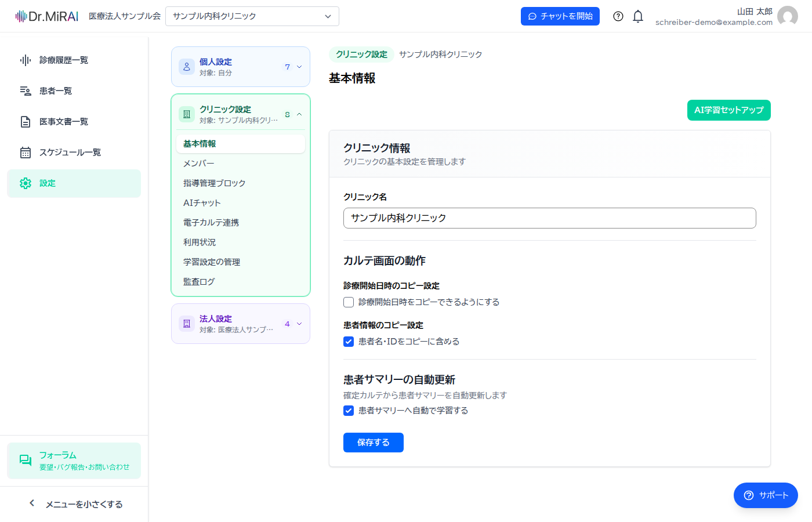Click AI学習セットアップ button
This screenshot has height=522, width=812.
[x=729, y=110]
